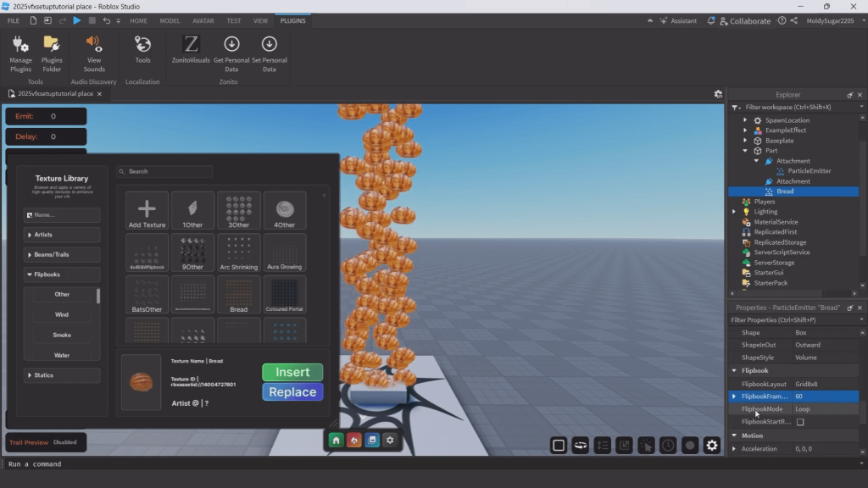Collapse the Motion properties section

tap(734, 435)
